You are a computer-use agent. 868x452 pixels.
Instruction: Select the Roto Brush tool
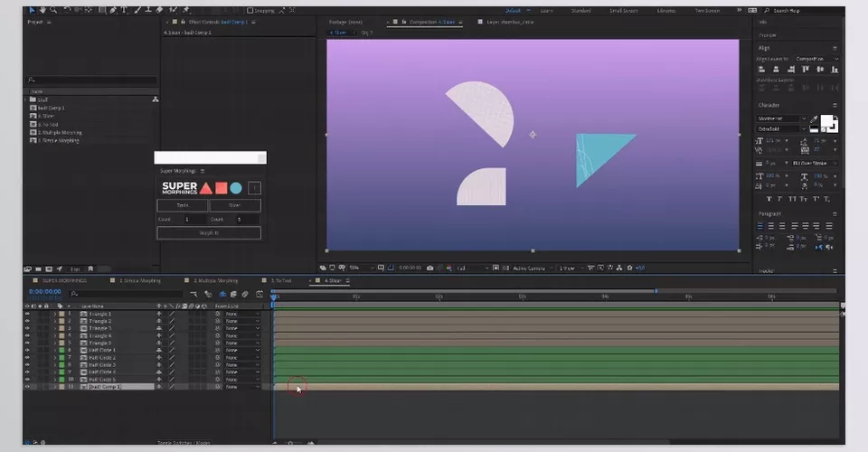click(174, 10)
